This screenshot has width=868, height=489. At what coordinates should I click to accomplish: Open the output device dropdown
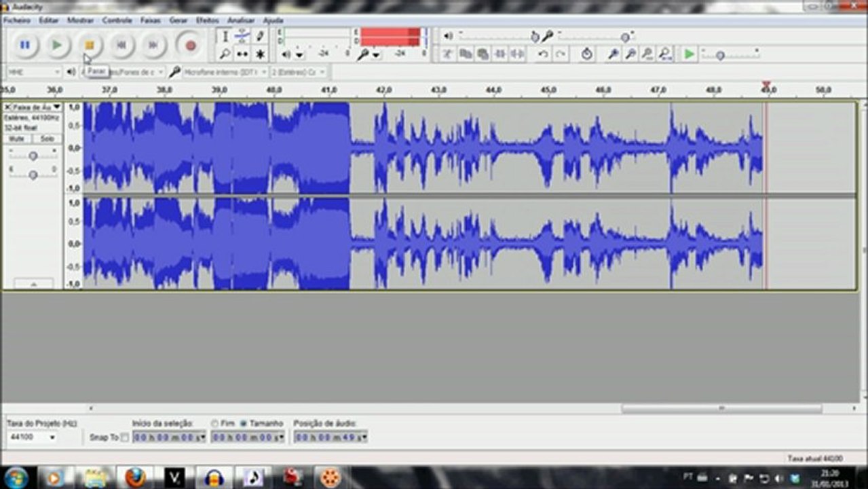[x=121, y=71]
